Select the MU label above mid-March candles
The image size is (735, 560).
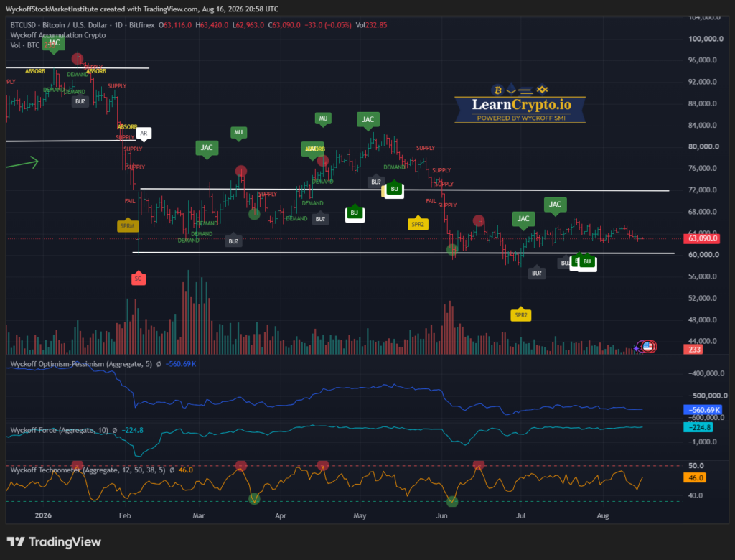[x=238, y=133]
